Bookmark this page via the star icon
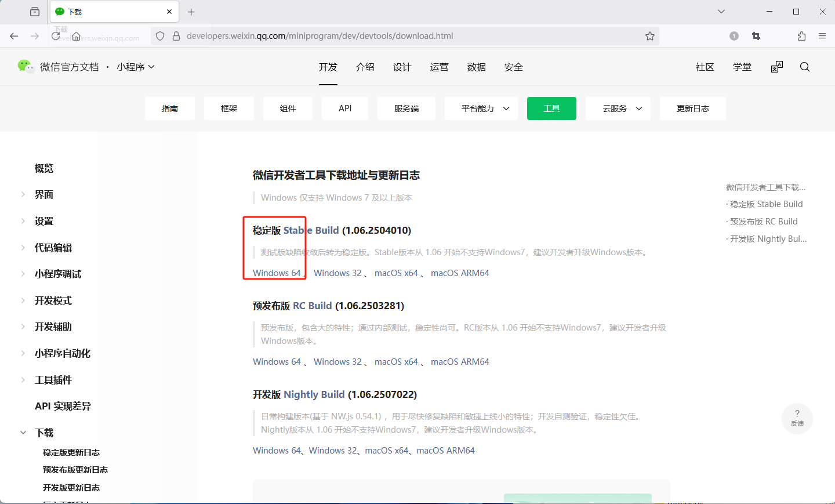Image resolution: width=835 pixels, height=504 pixels. coord(649,35)
